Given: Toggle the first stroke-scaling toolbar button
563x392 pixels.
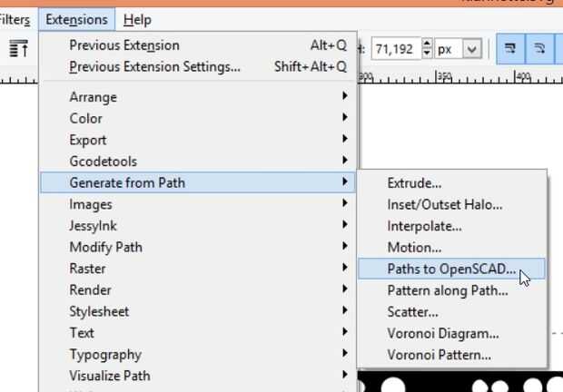Looking at the screenshot, I should pyautogui.click(x=510, y=50).
